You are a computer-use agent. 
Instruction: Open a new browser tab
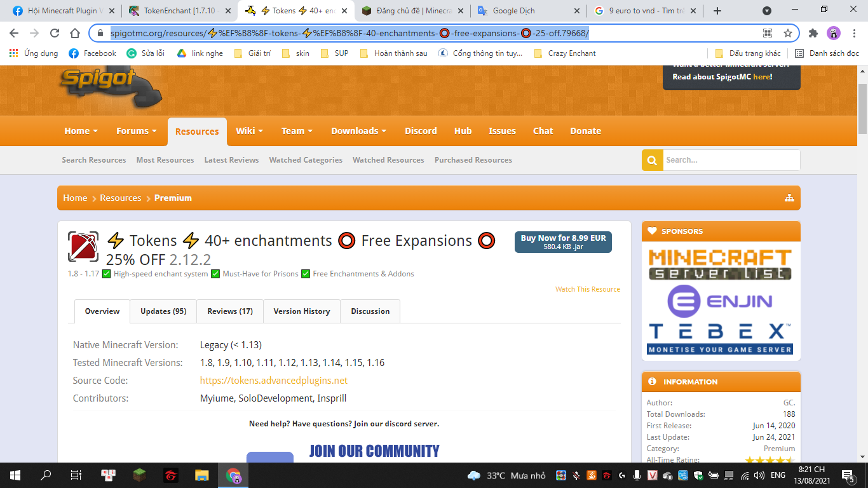[x=717, y=11]
